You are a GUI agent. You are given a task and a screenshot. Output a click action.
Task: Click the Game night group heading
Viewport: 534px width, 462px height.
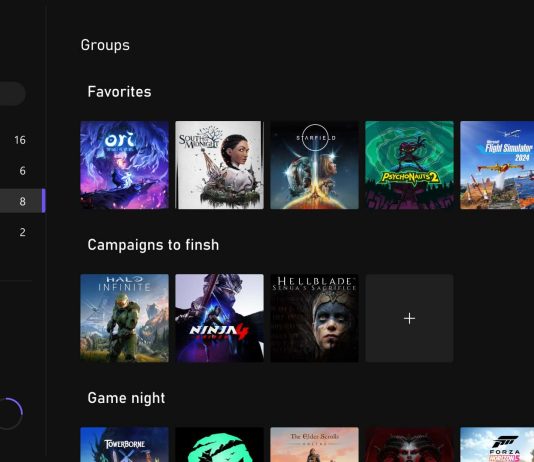click(126, 398)
